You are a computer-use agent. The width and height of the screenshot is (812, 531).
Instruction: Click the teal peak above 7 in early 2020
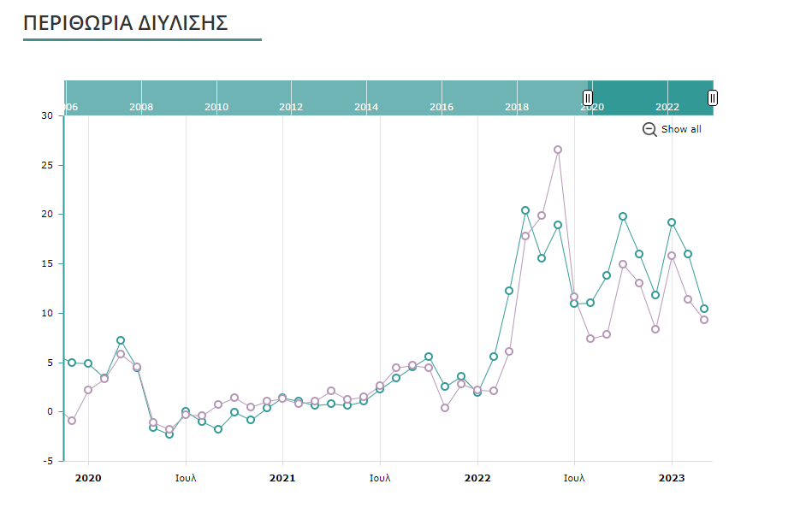121,340
